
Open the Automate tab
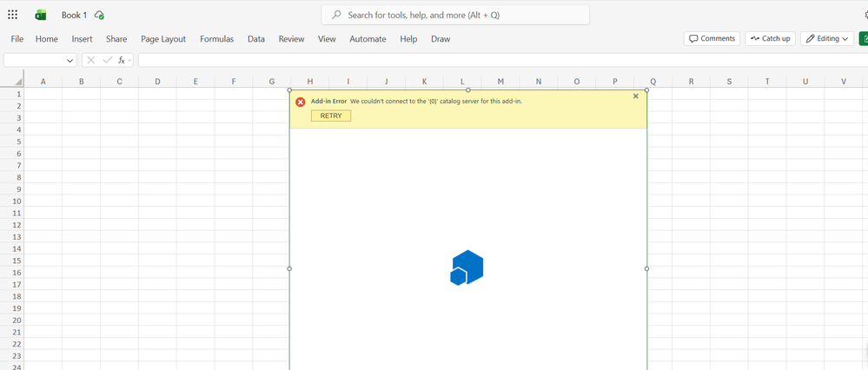tap(368, 39)
